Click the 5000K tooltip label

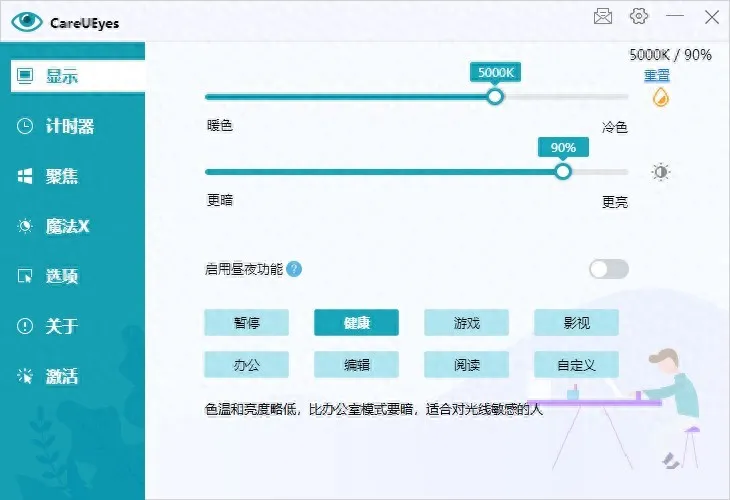click(x=495, y=72)
